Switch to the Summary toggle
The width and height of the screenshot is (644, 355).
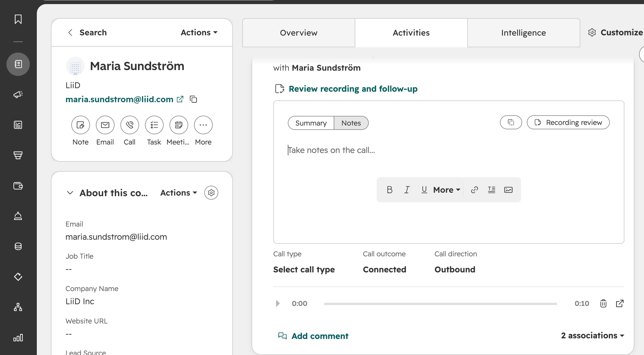(311, 123)
